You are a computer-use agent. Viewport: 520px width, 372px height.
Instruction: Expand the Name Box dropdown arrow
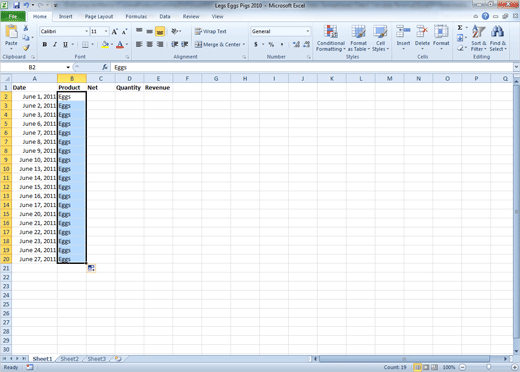(x=68, y=67)
